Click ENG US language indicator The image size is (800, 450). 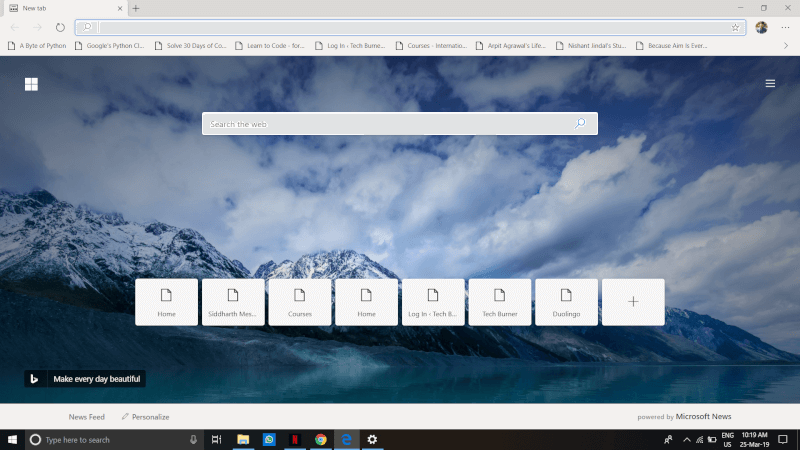click(x=728, y=440)
